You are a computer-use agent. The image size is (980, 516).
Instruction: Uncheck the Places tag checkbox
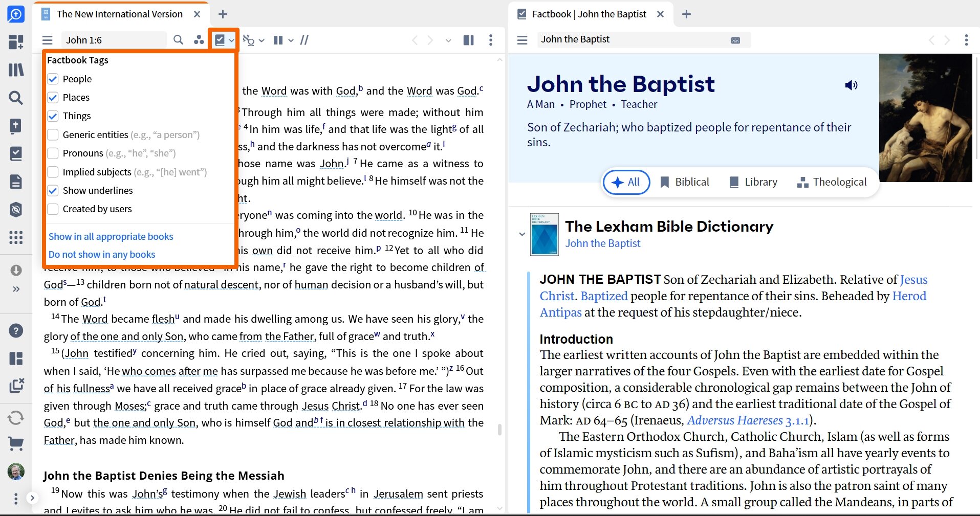[x=53, y=97]
